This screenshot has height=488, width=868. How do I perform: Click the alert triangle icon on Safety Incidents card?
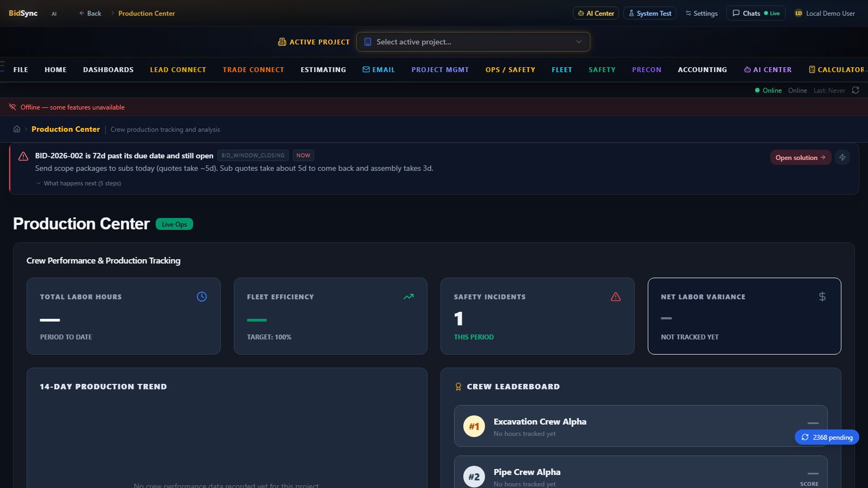(x=616, y=297)
